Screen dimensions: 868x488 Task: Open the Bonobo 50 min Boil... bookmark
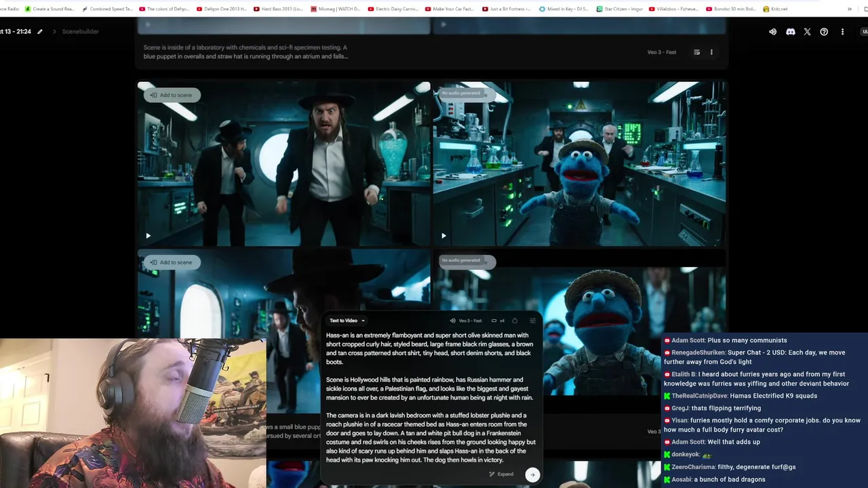730,9
